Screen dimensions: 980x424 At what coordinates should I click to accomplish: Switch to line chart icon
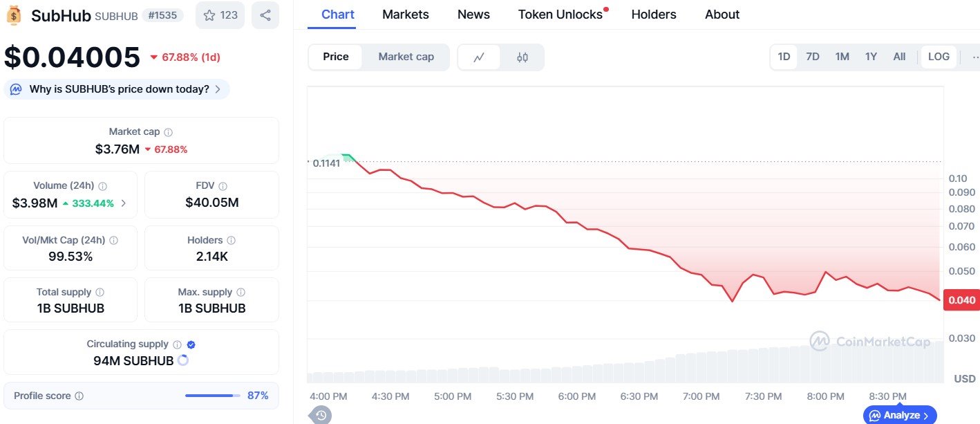(479, 57)
